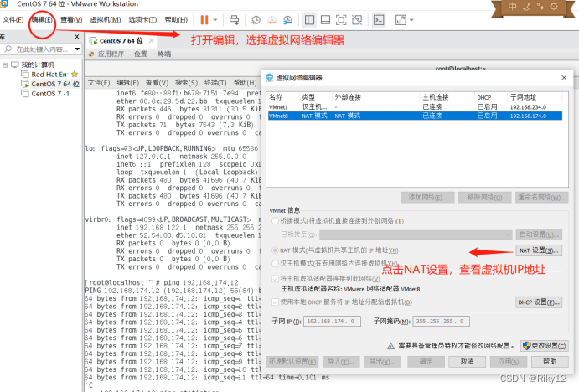Click library search input field
Screen dimensions: 579x392
click(x=37, y=49)
